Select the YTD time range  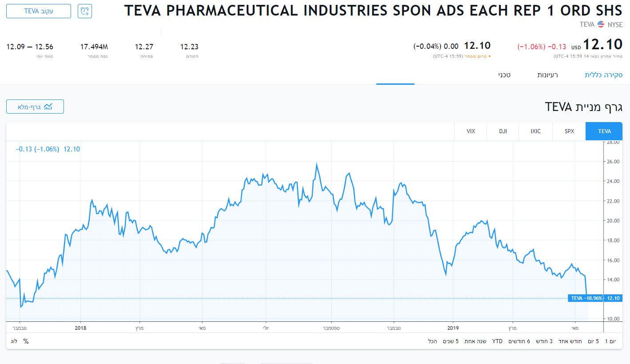tap(497, 341)
